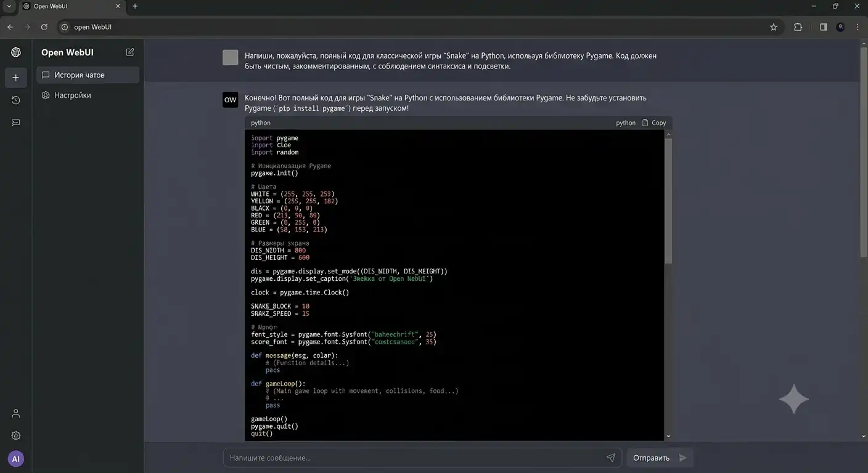
Task: Open a new browser tab with plus
Action: point(135,6)
